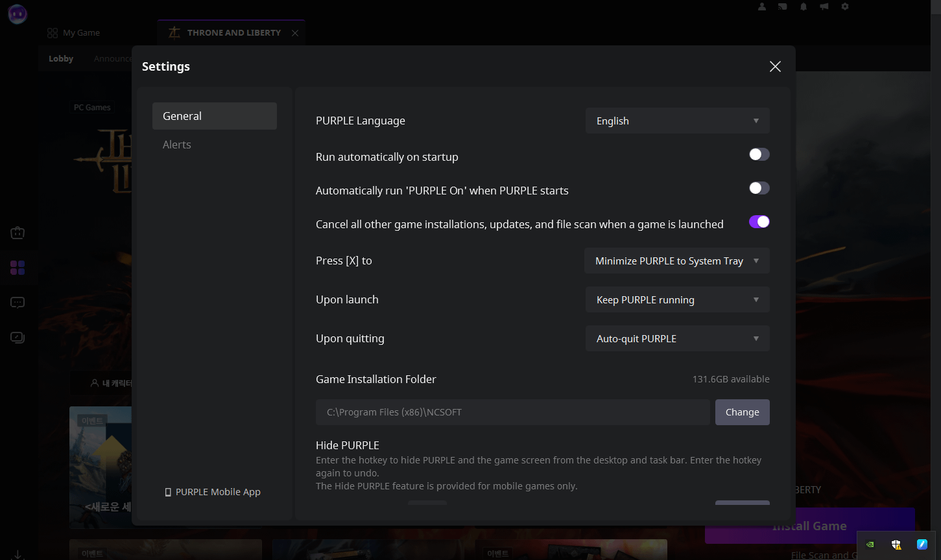The image size is (941, 560).
Task: Click the Install Game button
Action: point(809,526)
